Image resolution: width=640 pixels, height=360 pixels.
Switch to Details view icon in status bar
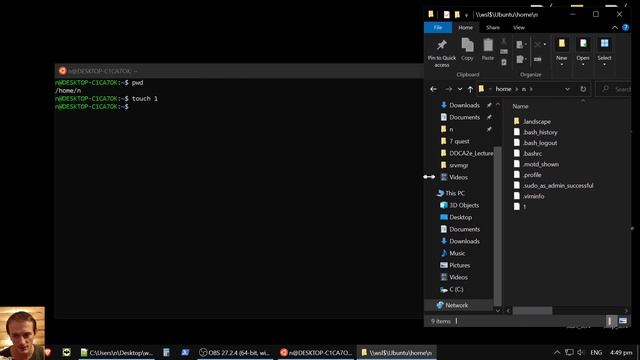610,321
